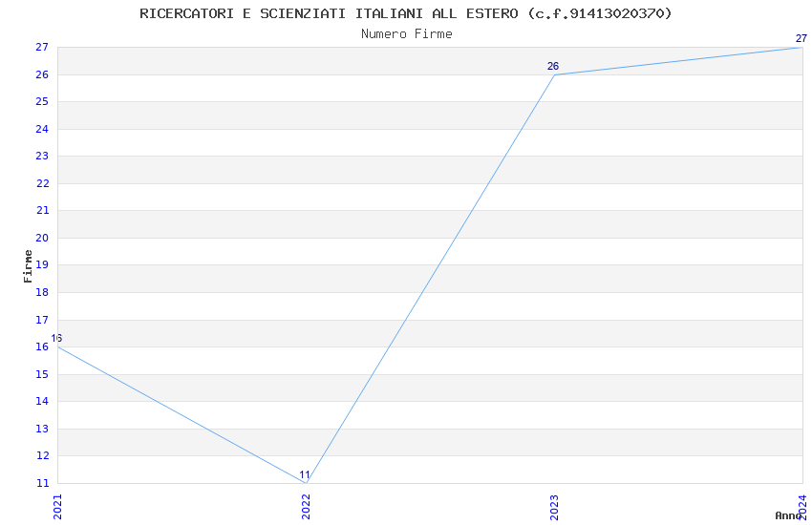Click the x-axis year label 2024
812x525 pixels.
coord(802,507)
